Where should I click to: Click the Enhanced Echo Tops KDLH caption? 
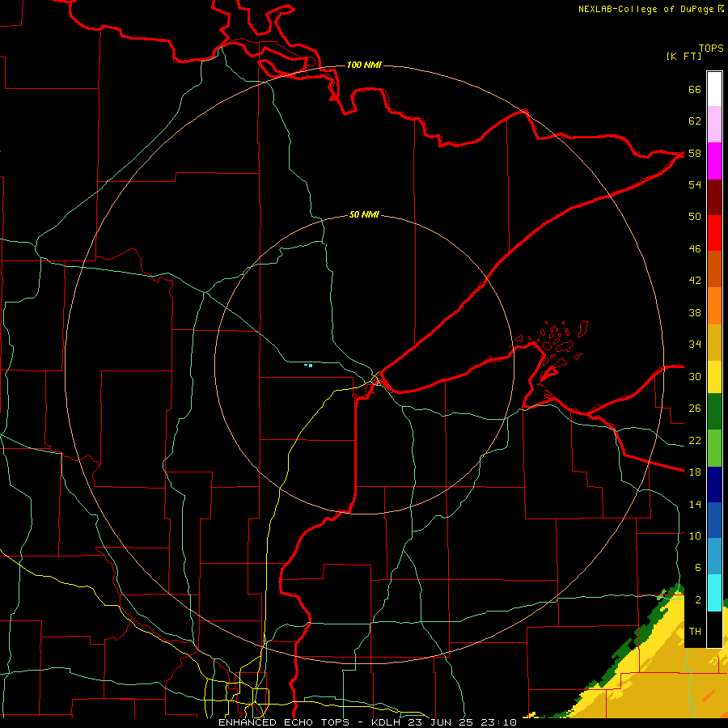[367, 722]
